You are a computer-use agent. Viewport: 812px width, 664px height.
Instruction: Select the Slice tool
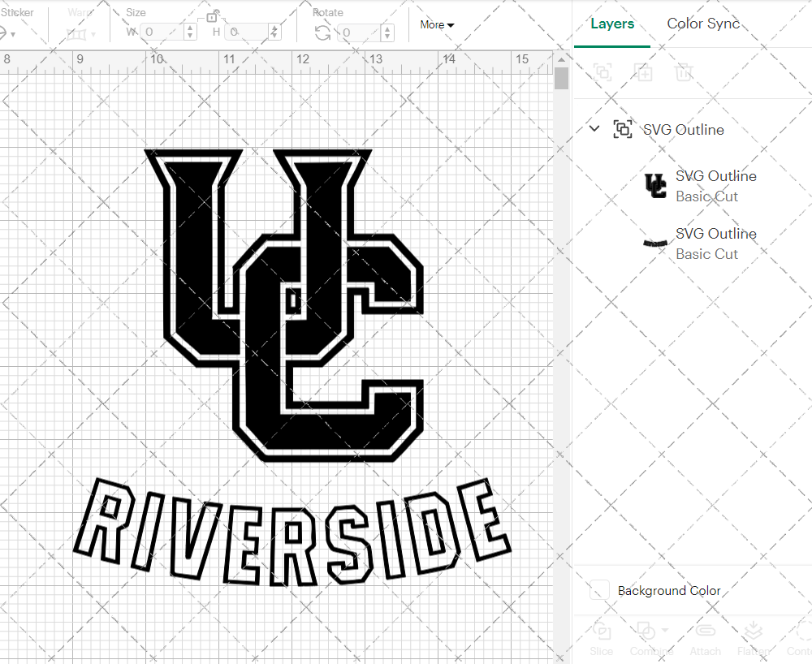(x=601, y=639)
